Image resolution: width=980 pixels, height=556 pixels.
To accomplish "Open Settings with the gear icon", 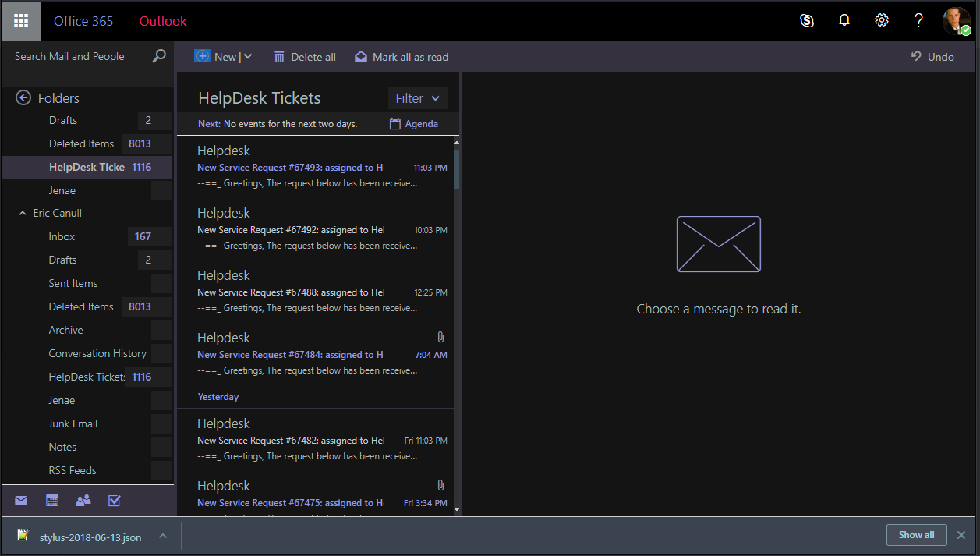I will 881,21.
